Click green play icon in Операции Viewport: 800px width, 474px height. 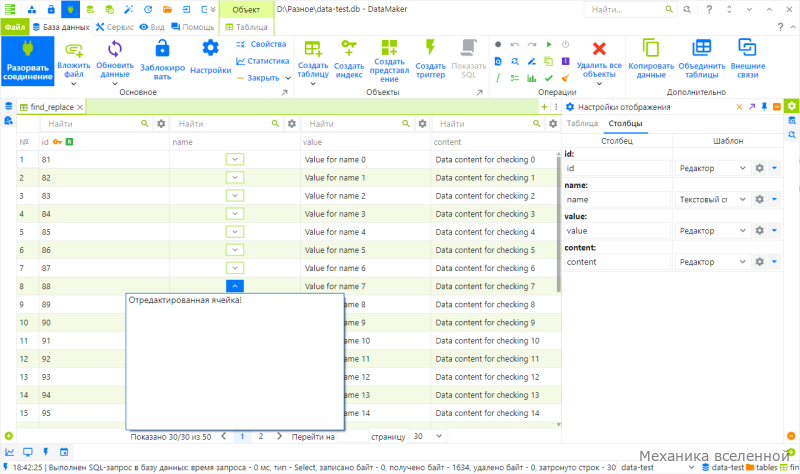pyautogui.click(x=549, y=44)
